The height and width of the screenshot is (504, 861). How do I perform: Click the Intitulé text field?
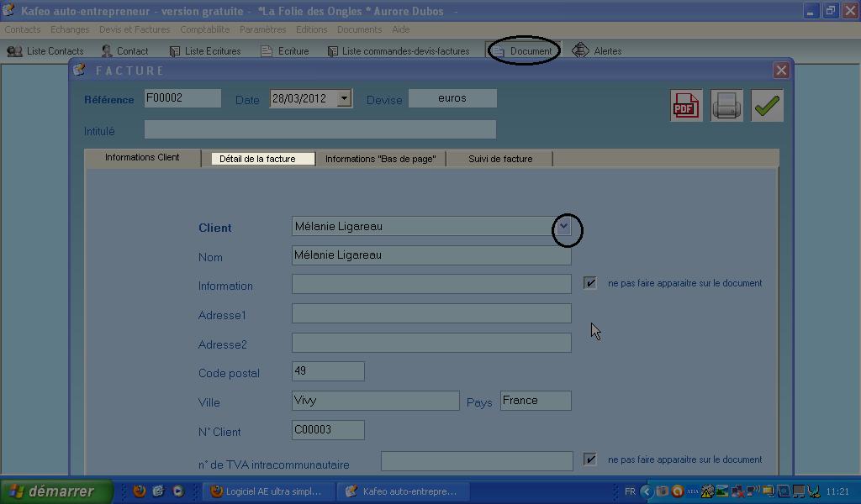pos(320,129)
